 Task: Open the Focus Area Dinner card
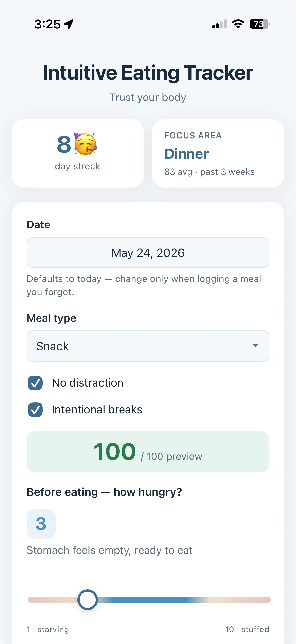(x=218, y=153)
